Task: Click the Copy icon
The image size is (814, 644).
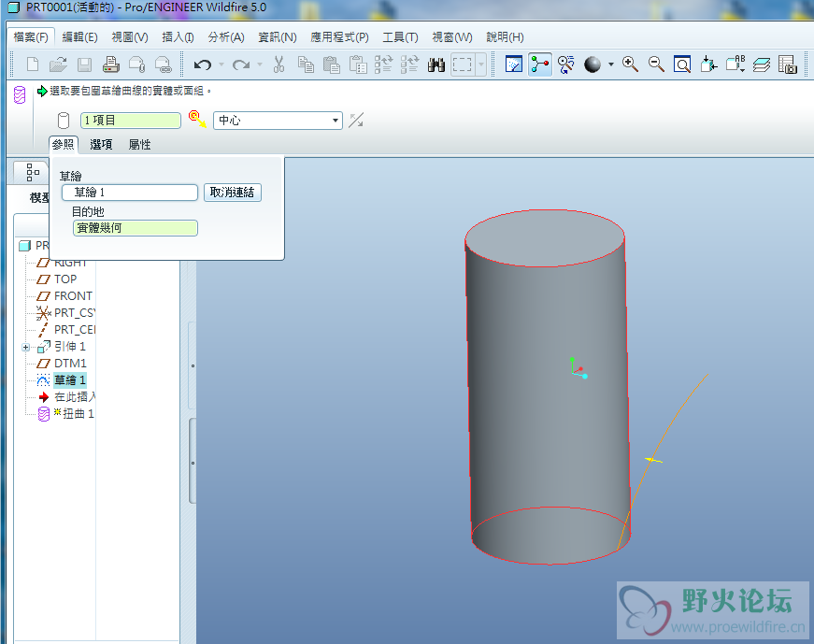Action: pos(306,64)
